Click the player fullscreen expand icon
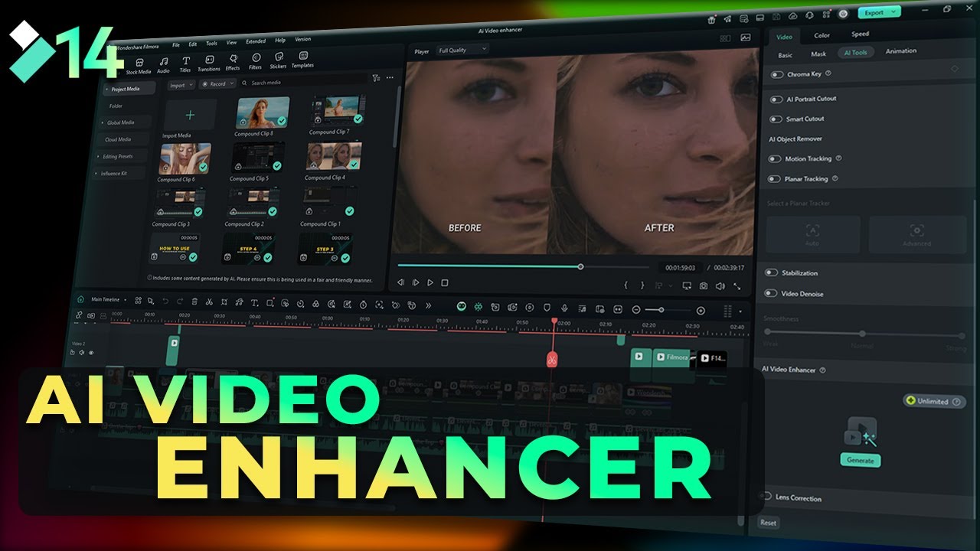 click(x=737, y=286)
